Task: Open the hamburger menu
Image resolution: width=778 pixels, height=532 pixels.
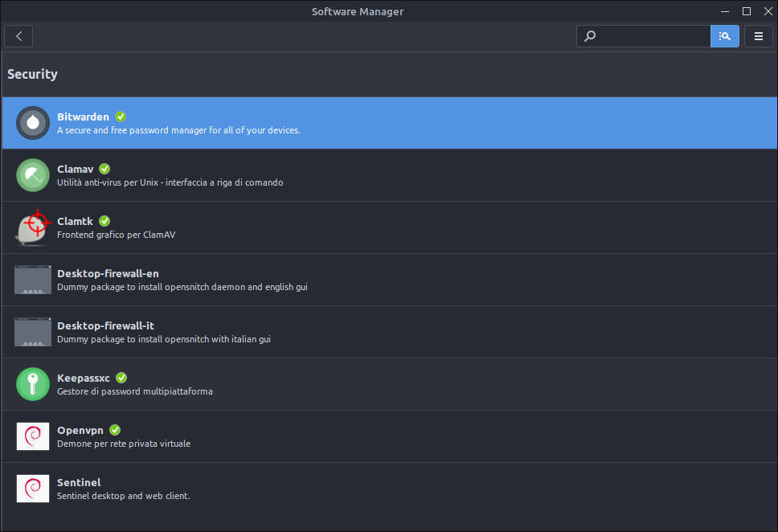Action: click(758, 36)
